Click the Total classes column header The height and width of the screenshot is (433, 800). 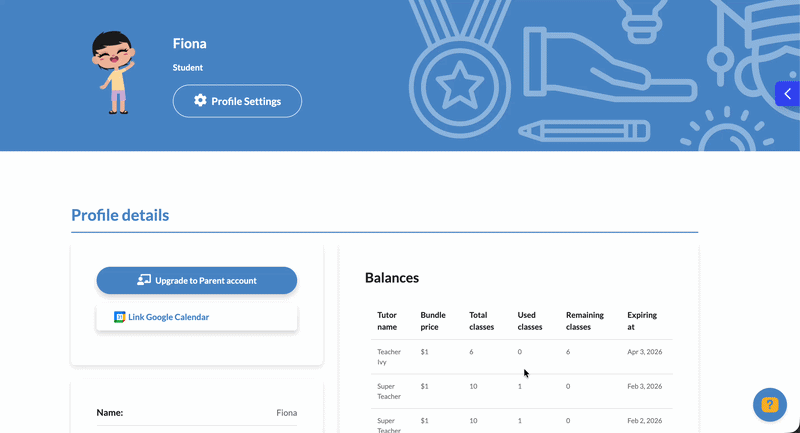coord(482,321)
